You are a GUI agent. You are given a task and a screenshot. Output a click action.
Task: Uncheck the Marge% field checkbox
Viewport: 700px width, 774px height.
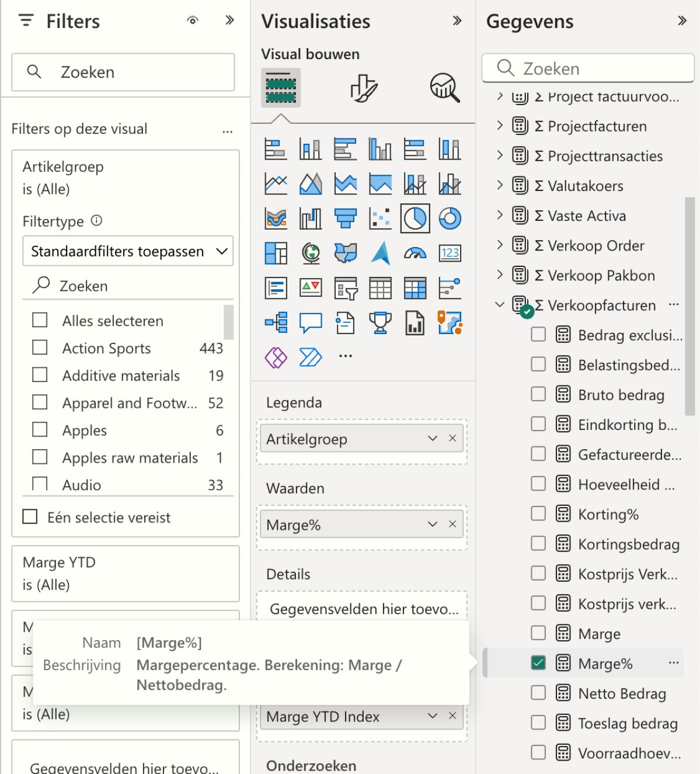(x=538, y=663)
